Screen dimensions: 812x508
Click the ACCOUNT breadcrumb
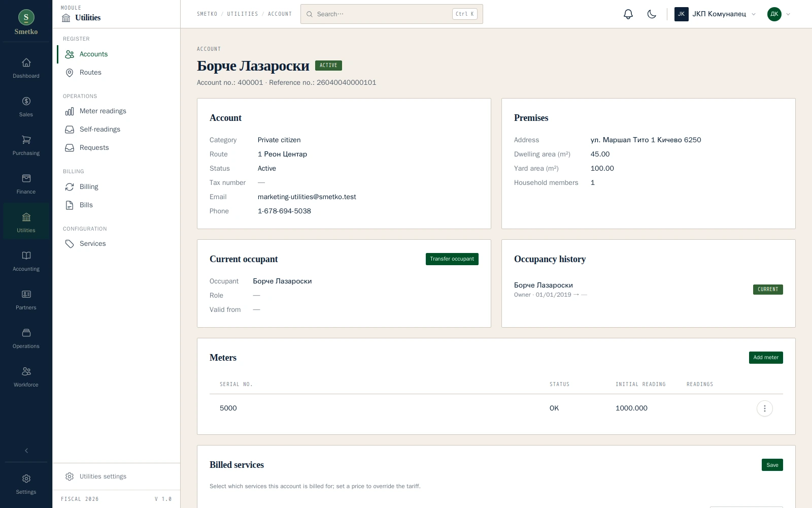tap(280, 14)
